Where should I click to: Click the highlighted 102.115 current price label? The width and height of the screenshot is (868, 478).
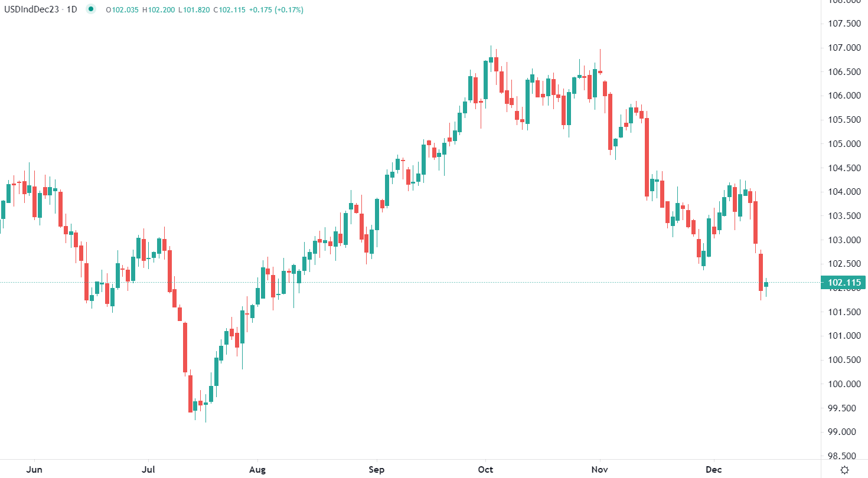tap(844, 282)
